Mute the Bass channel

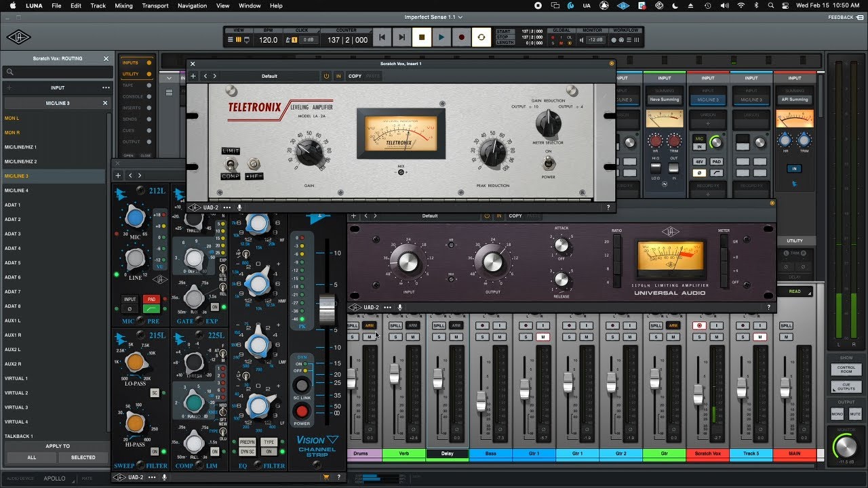point(499,337)
